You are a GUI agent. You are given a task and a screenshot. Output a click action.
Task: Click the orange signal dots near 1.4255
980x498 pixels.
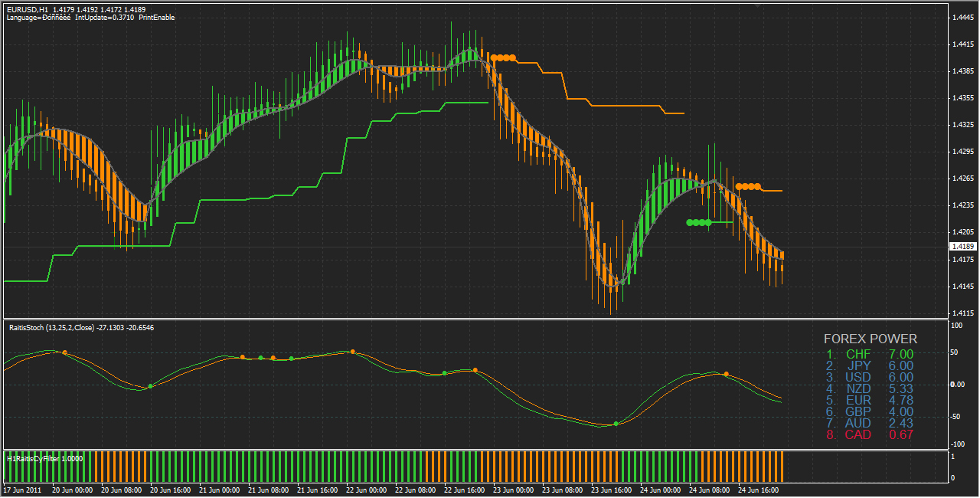pyautogui.click(x=748, y=186)
